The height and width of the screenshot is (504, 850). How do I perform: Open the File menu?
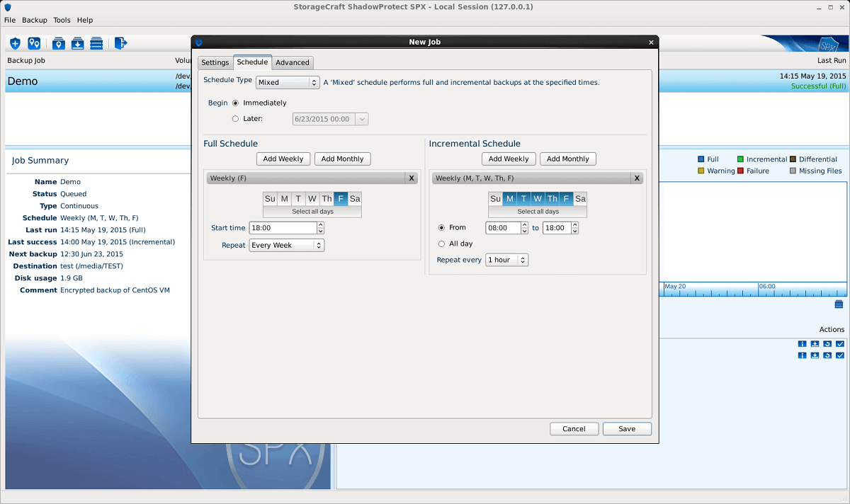click(10, 21)
